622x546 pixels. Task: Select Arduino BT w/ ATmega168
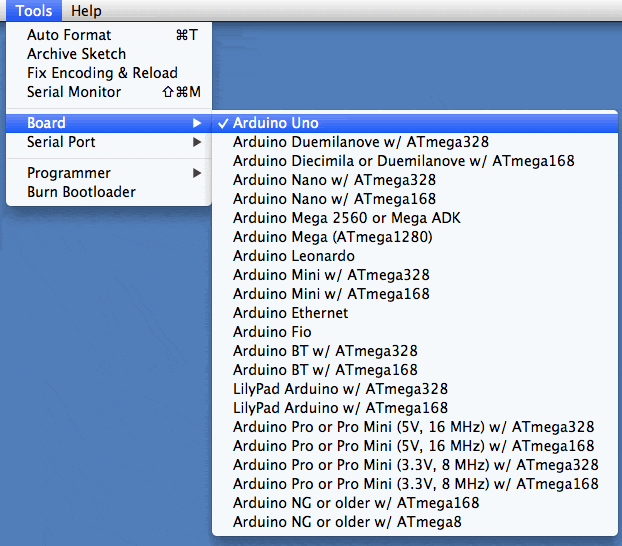[x=415, y=370]
